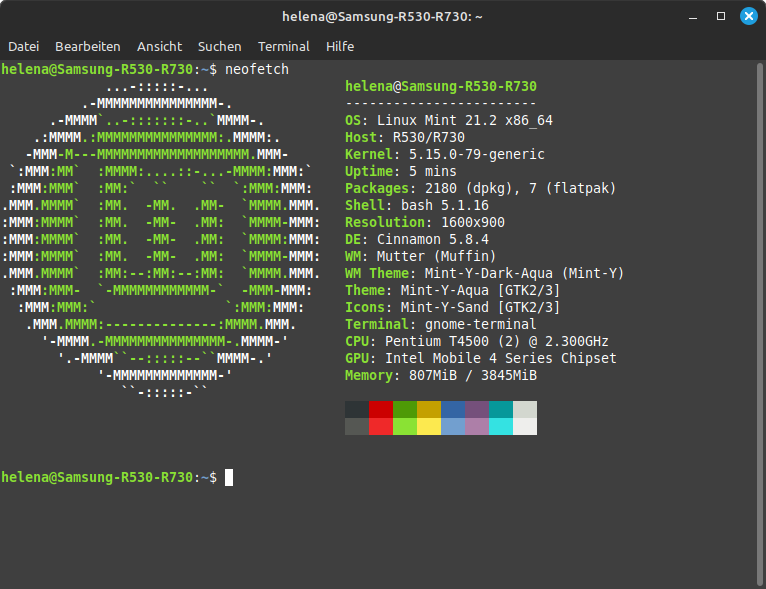Click the window title 'helena@Samsung-R530-R730: ~'
Image resolution: width=766 pixels, height=589 pixels.
[383, 17]
